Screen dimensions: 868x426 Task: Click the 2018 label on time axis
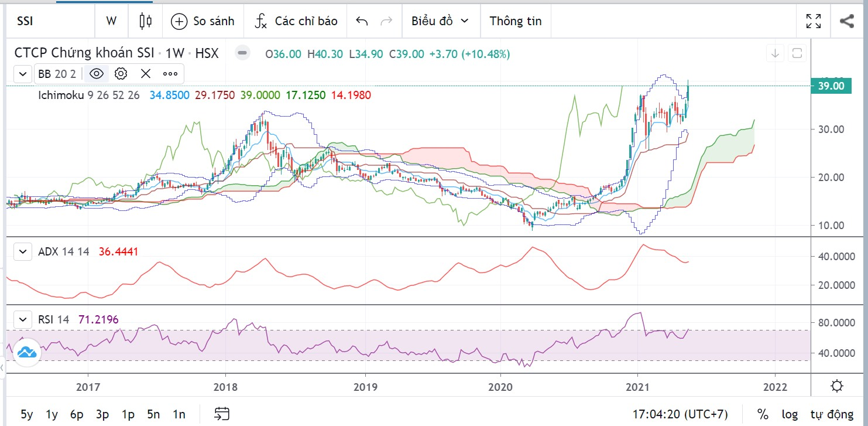[225, 386]
